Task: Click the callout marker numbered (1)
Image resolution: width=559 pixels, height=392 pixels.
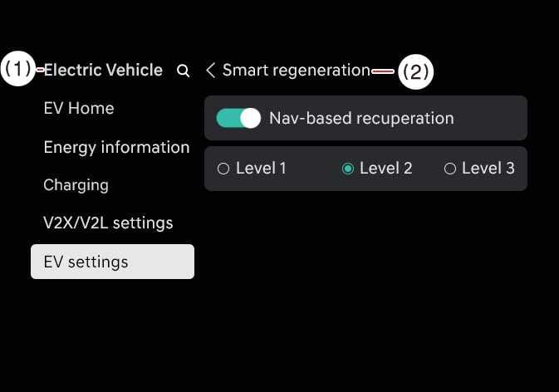Action: (x=18, y=70)
